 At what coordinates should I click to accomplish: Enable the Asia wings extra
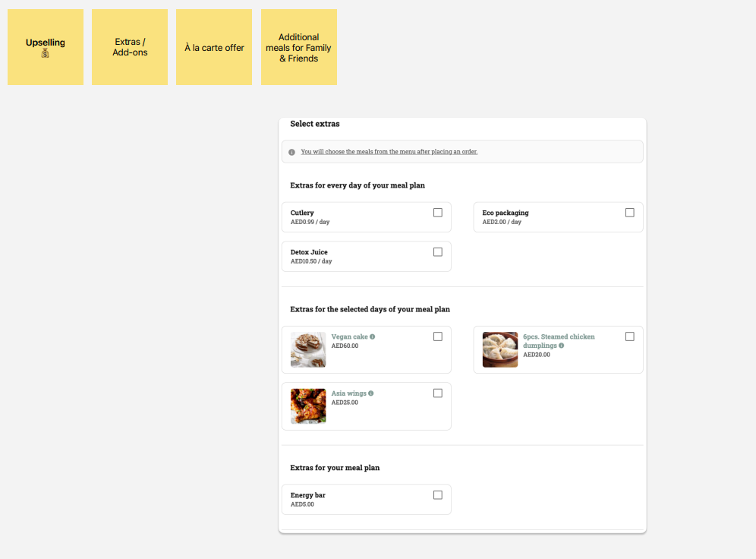pos(437,393)
